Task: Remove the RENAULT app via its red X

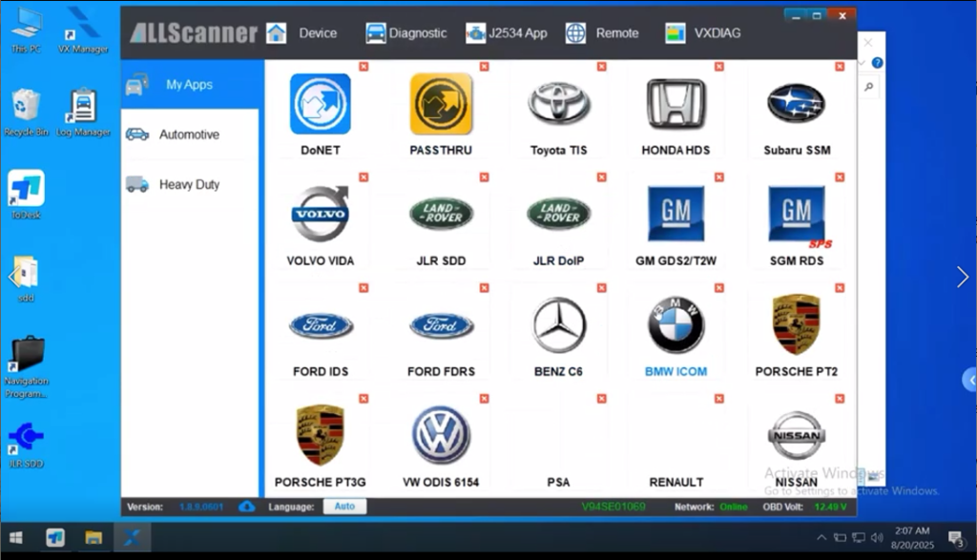Action: [x=717, y=398]
